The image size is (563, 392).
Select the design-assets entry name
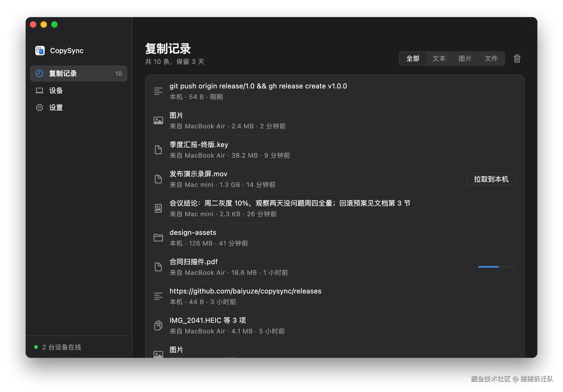click(193, 232)
